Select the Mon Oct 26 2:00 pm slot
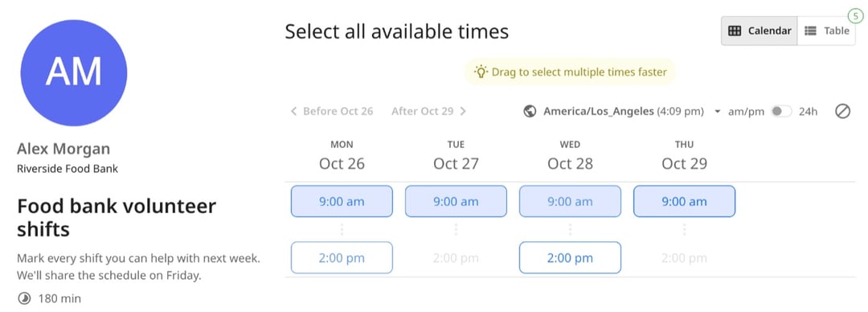The width and height of the screenshot is (868, 312). [342, 257]
